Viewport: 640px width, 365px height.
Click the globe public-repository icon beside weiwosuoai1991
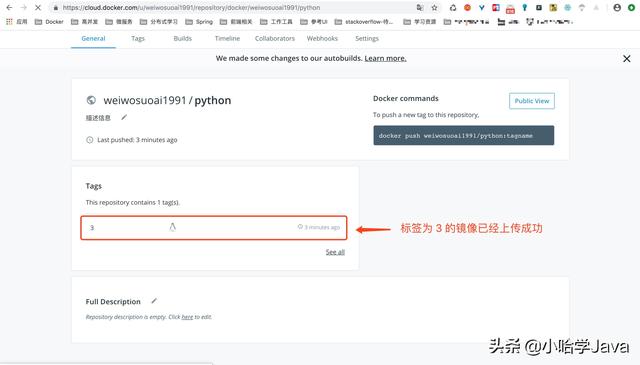pyautogui.click(x=91, y=100)
